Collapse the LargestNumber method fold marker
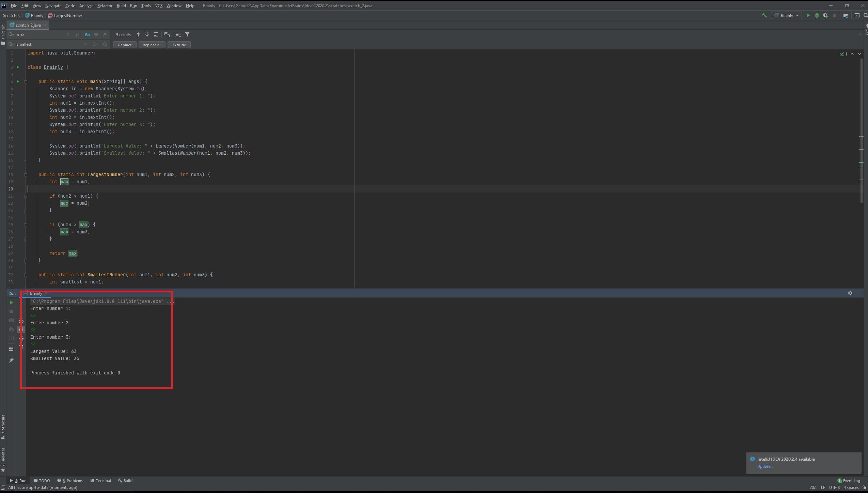 (x=26, y=175)
